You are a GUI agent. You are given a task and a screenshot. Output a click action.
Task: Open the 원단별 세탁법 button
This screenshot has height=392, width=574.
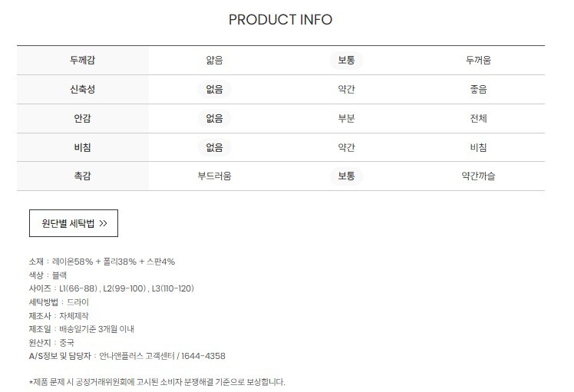point(74,223)
